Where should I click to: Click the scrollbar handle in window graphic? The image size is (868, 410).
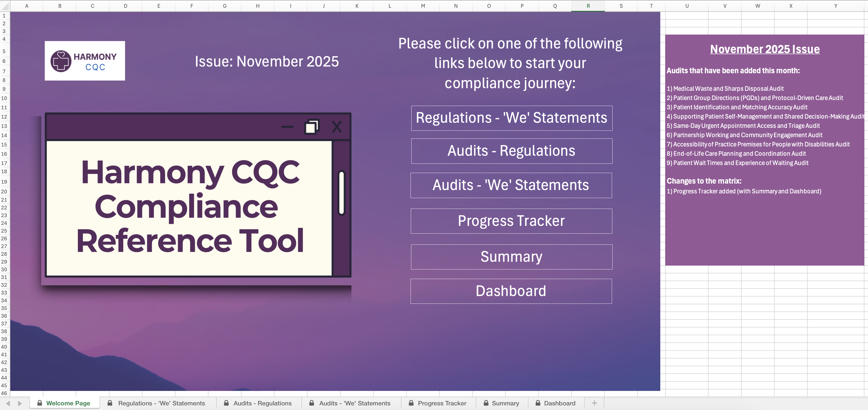(341, 193)
